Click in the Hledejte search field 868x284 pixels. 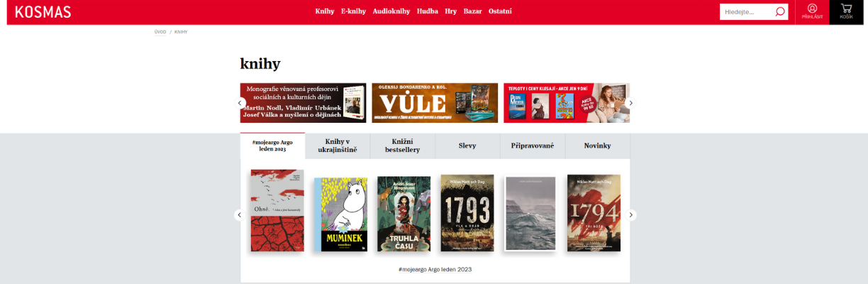pyautogui.click(x=746, y=11)
